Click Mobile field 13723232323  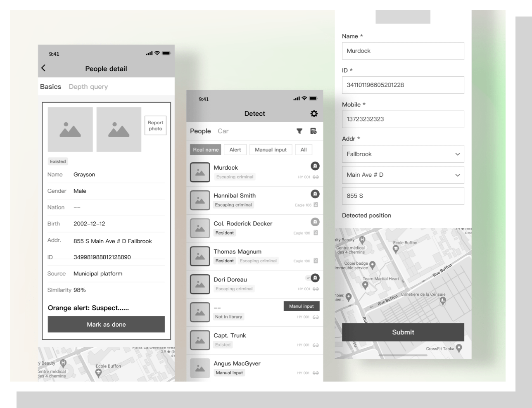(x=403, y=119)
